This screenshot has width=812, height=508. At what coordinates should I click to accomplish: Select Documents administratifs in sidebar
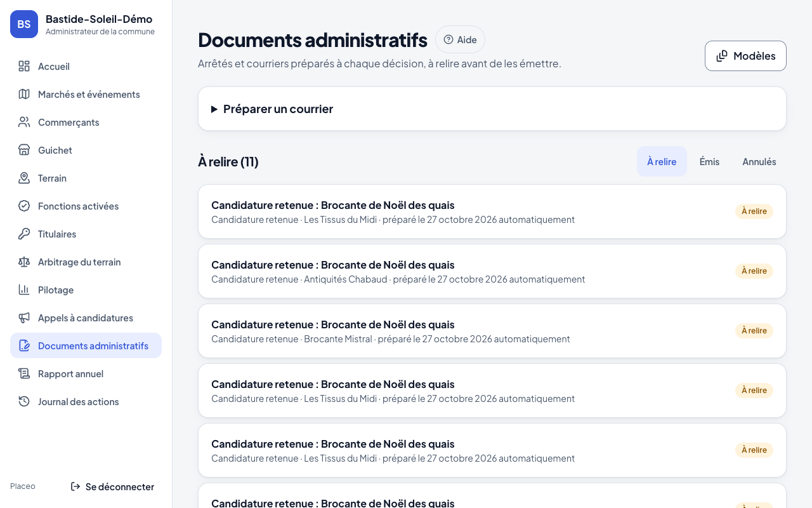(x=86, y=345)
